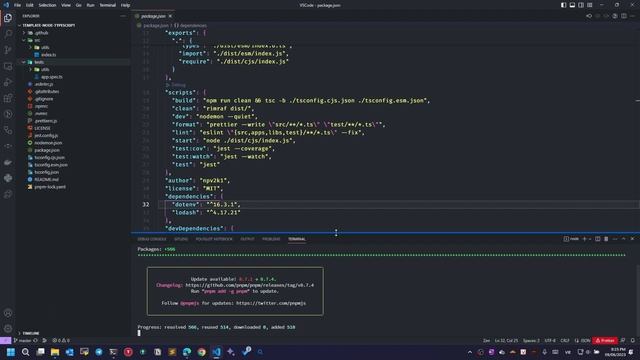Open the Source Control view
The height and width of the screenshot is (360, 640).
tap(8, 50)
